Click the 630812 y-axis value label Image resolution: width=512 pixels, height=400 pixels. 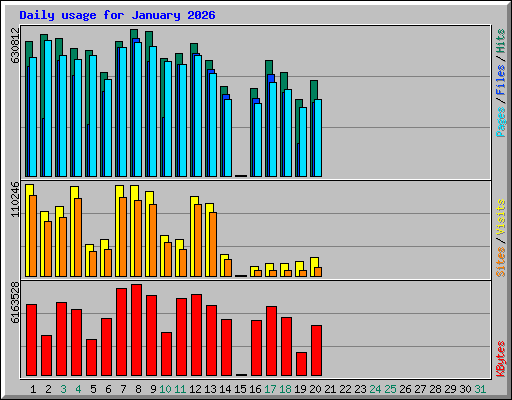[15, 45]
